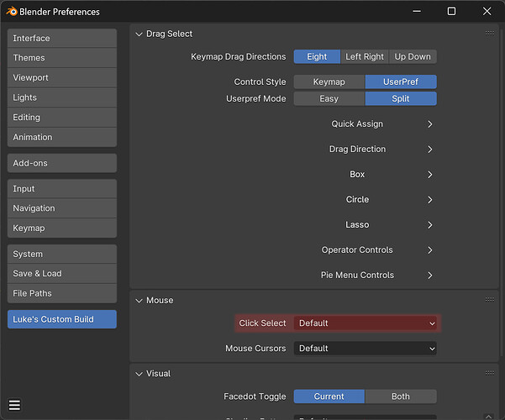Screen dimensions: 505x420
Task: Collapse the Visual panel
Action: click(x=139, y=374)
